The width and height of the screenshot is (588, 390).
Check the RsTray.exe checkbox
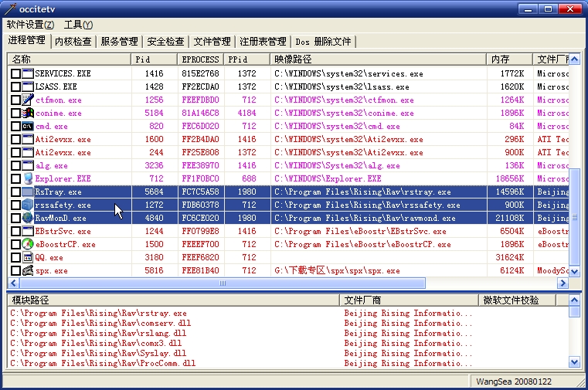(15, 192)
